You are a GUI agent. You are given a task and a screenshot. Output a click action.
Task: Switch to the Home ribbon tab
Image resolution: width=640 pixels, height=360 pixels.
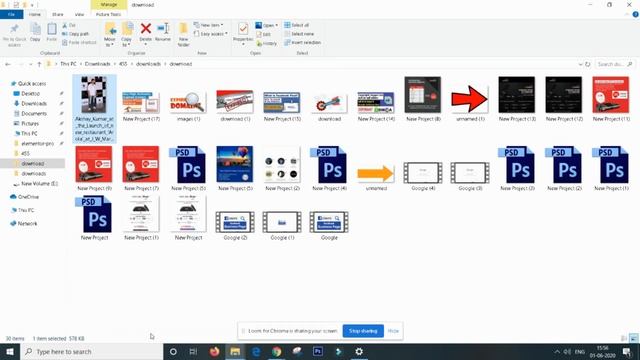pos(35,14)
